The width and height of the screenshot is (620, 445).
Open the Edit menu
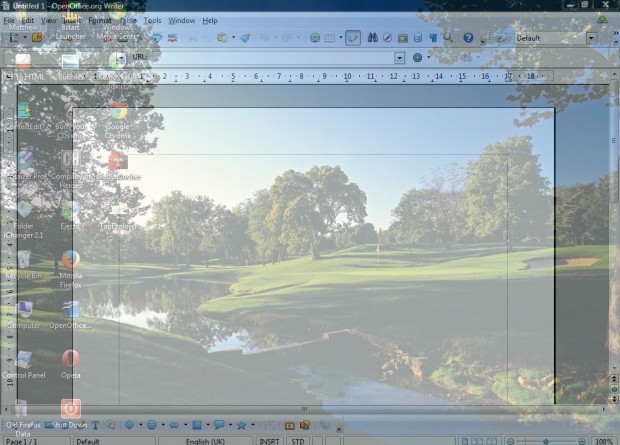coord(27,21)
